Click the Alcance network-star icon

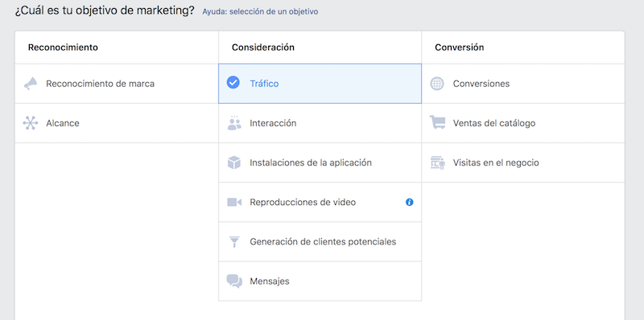tap(31, 123)
